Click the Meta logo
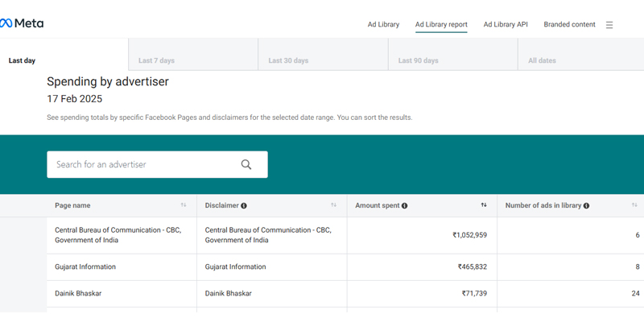This screenshot has height=322, width=644. [x=22, y=23]
